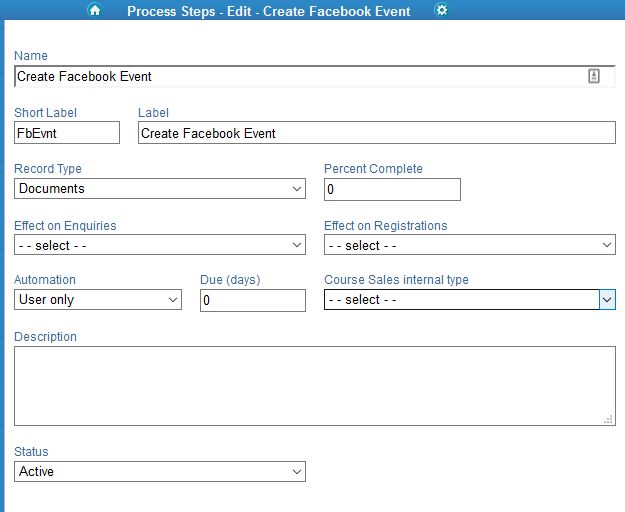This screenshot has height=512, width=625.
Task: Click the Label field text box
Action: 377,133
